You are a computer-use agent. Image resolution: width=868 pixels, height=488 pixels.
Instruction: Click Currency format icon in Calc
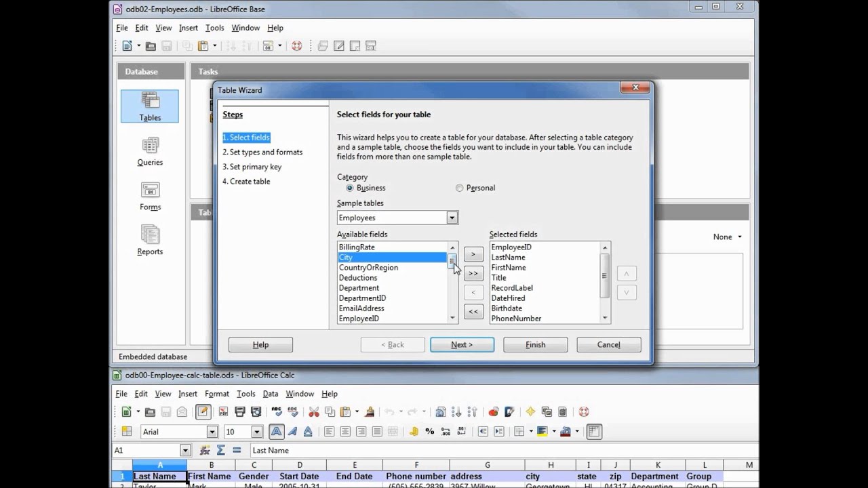coord(414,431)
